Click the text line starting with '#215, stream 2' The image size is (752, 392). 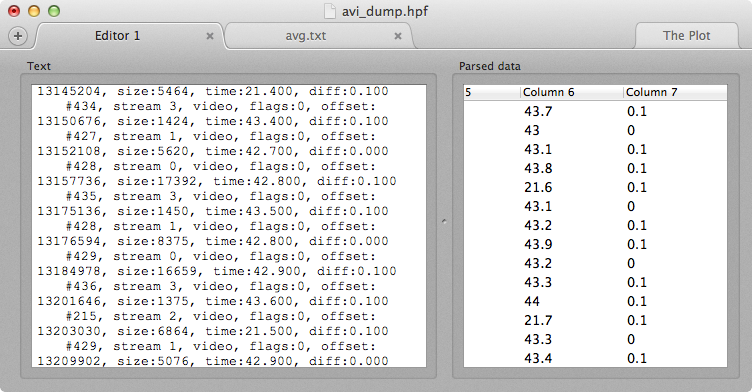[x=221, y=317]
